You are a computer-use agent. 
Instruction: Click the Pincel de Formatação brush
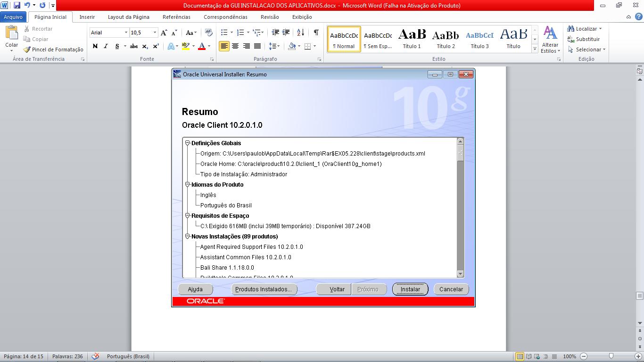[54, 49]
